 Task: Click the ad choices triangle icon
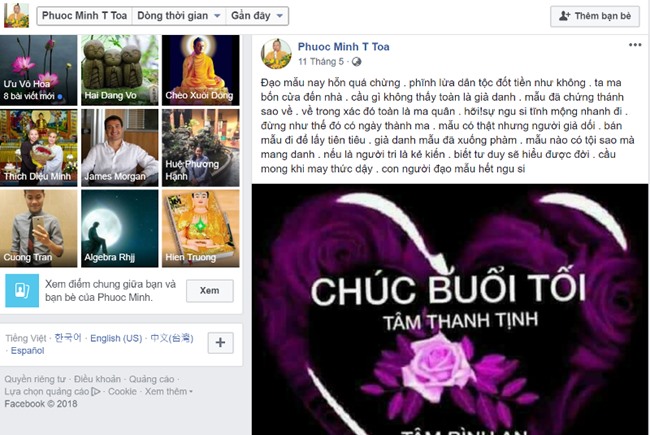[x=96, y=391]
